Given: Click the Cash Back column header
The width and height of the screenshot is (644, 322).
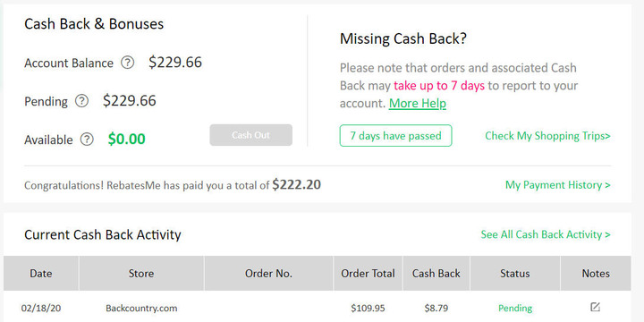Looking at the screenshot, I should click(436, 274).
